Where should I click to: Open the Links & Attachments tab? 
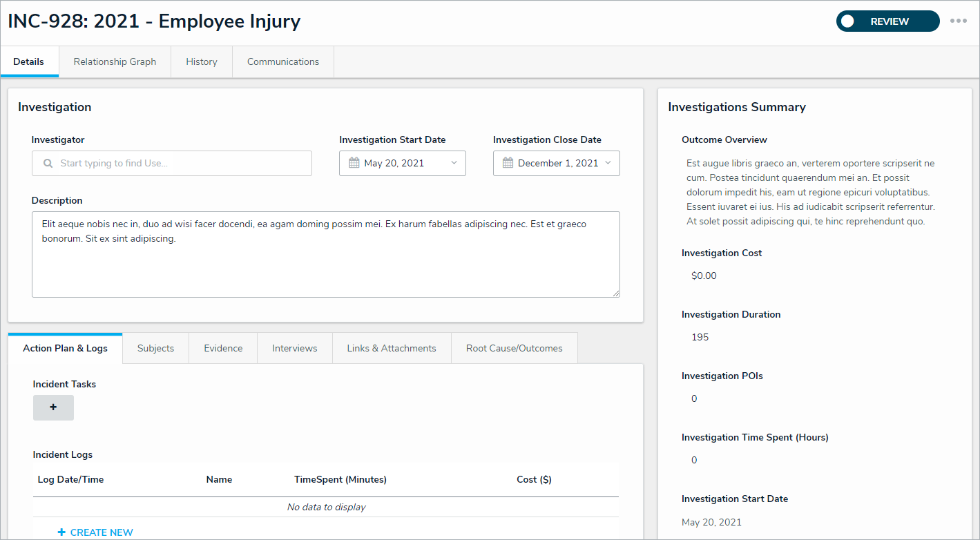click(x=392, y=349)
